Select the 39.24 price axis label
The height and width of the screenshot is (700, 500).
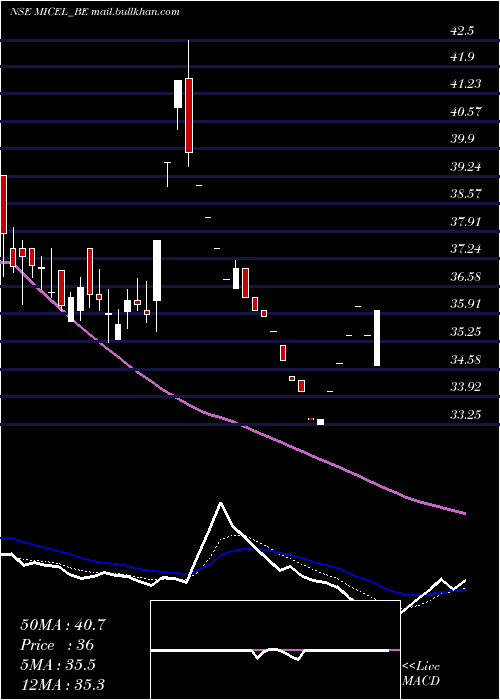click(466, 167)
